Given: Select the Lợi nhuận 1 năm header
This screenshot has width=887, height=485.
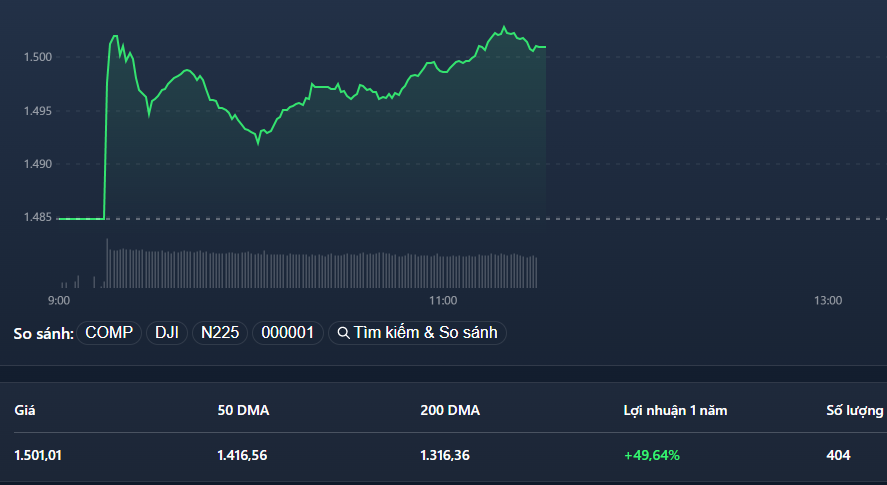Looking at the screenshot, I should 675,410.
